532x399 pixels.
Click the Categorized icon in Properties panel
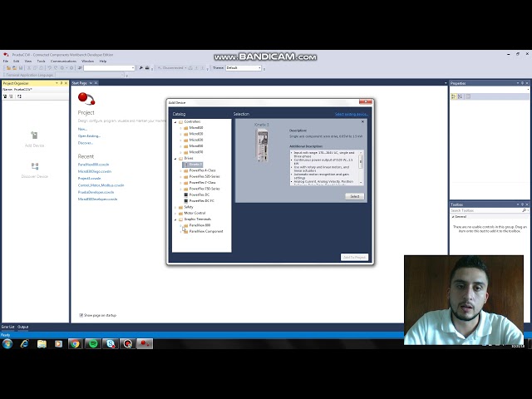coord(454,96)
